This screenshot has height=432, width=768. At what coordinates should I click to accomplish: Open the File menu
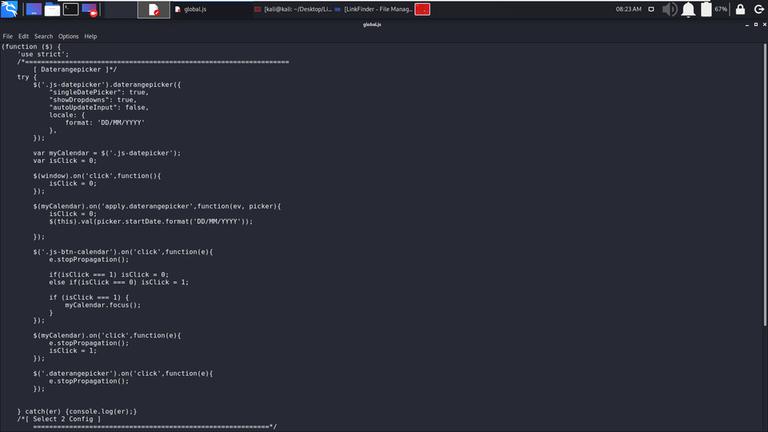click(8, 36)
